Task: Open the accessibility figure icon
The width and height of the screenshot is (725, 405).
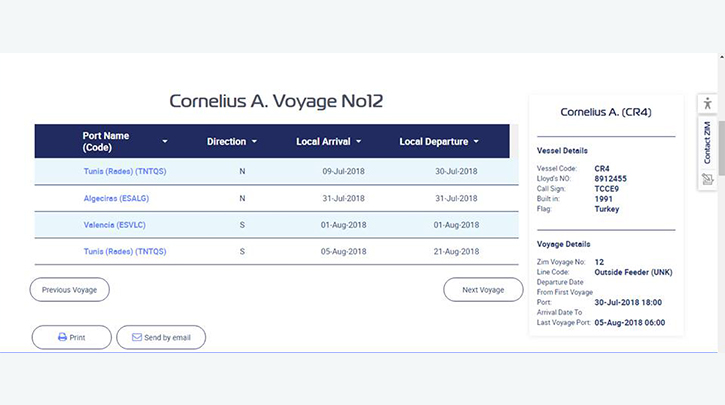Action: [707, 104]
